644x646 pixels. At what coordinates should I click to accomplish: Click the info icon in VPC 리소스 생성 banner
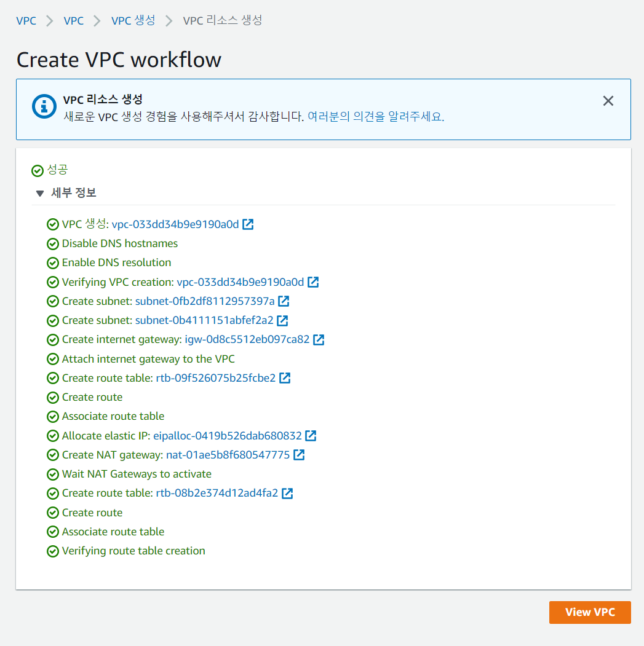click(x=44, y=106)
